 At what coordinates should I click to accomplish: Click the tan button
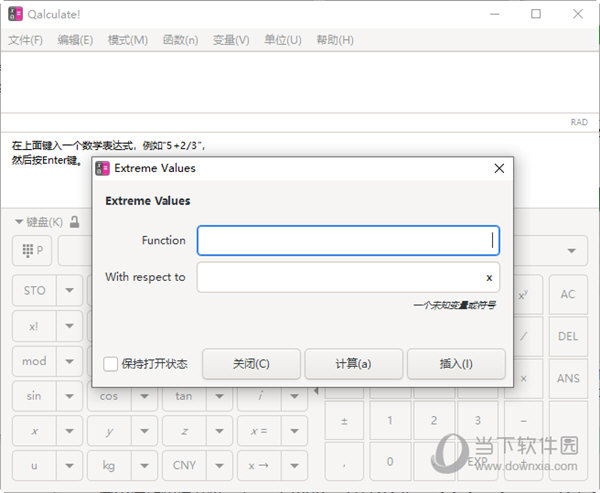coord(184,397)
